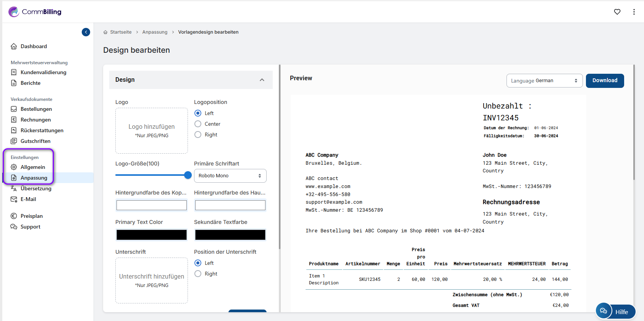This screenshot has height=321, width=644.
Task: Open the Hilfe help button
Action: click(x=621, y=312)
